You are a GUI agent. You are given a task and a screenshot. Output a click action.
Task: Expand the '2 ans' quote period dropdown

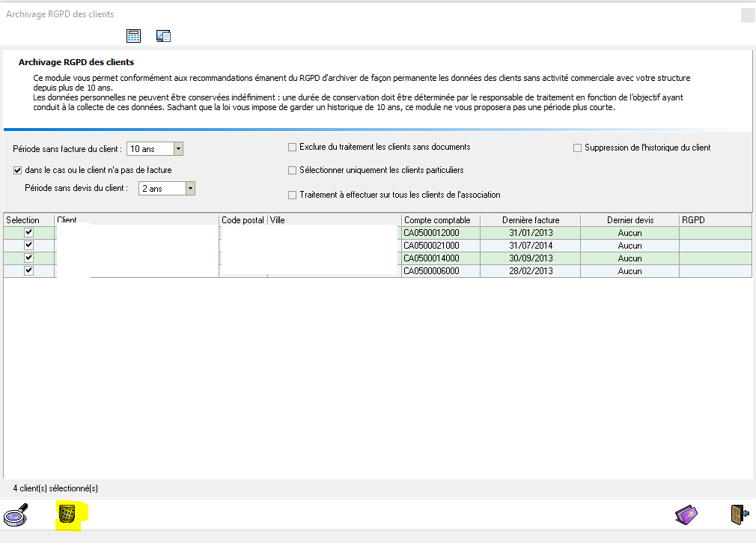click(x=190, y=189)
